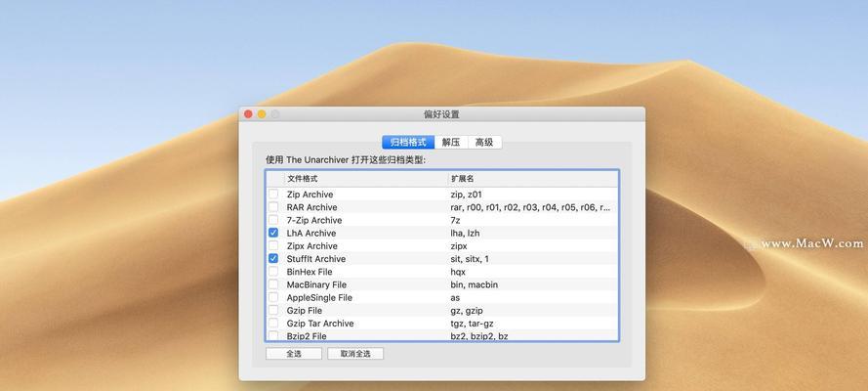This screenshot has height=391, width=868.
Task: Click the 'bin, macbin' extension cell
Action: point(475,284)
